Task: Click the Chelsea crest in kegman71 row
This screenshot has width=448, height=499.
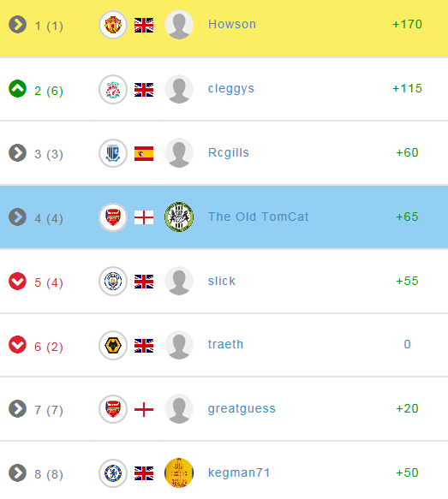Action: point(113,473)
